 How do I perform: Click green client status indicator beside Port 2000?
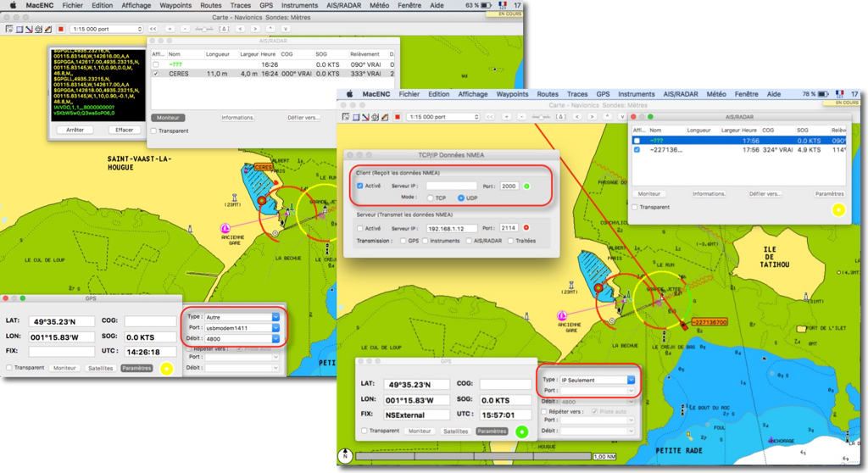[526, 186]
